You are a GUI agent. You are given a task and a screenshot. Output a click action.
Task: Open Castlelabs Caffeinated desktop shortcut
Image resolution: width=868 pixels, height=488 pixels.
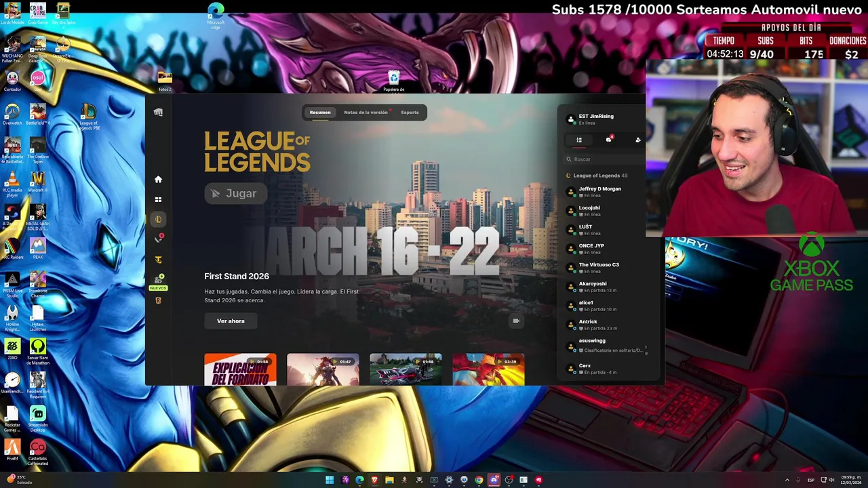[38, 452]
